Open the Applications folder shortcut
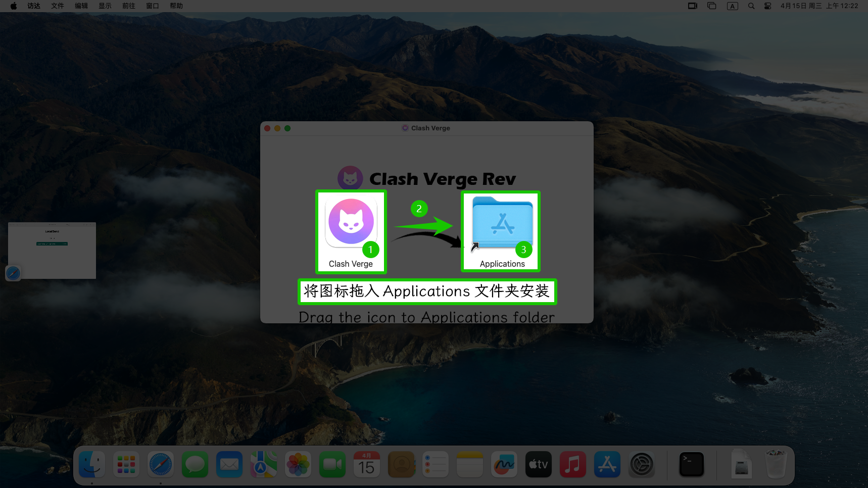The image size is (868, 488). click(502, 223)
